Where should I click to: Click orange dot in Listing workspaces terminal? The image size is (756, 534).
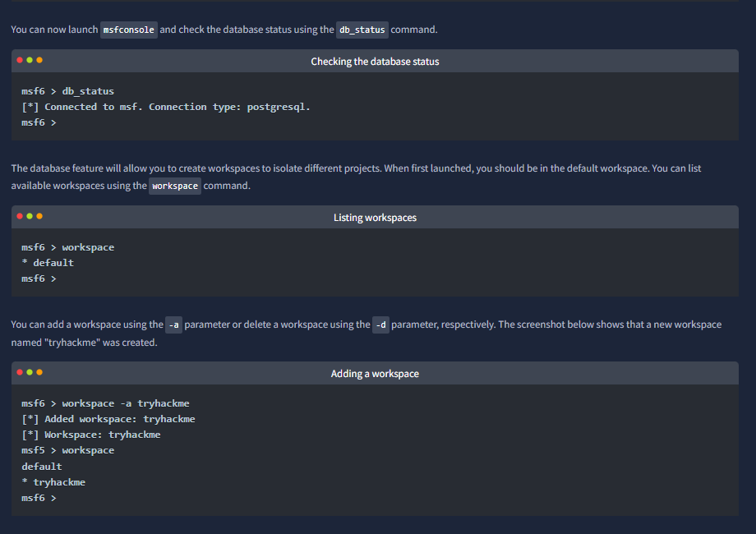click(x=39, y=216)
